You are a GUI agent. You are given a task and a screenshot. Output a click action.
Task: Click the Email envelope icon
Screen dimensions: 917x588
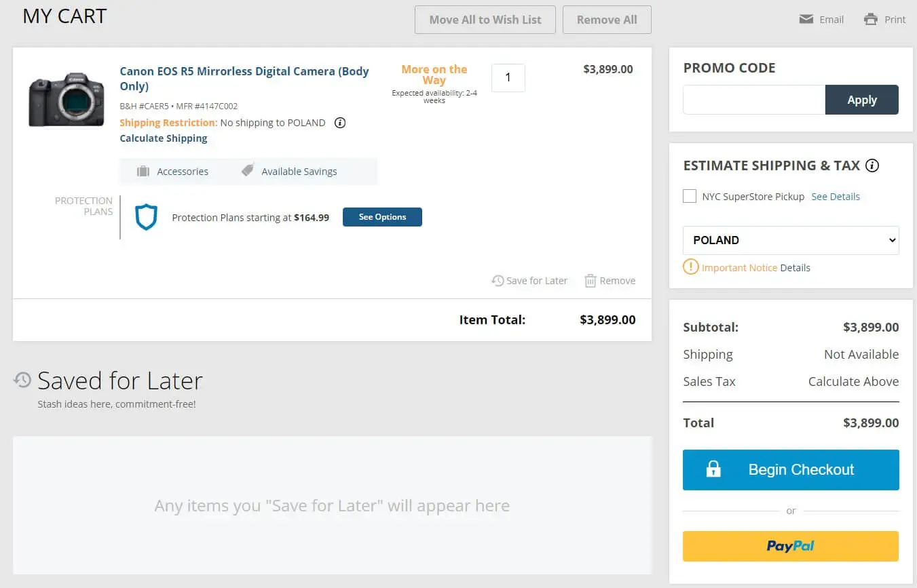coord(806,19)
